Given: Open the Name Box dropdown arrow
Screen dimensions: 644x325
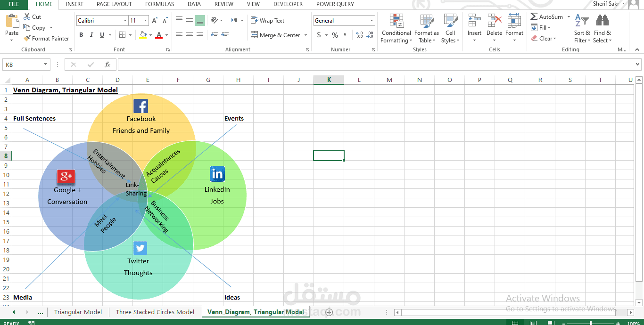Looking at the screenshot, I should click(x=46, y=65).
